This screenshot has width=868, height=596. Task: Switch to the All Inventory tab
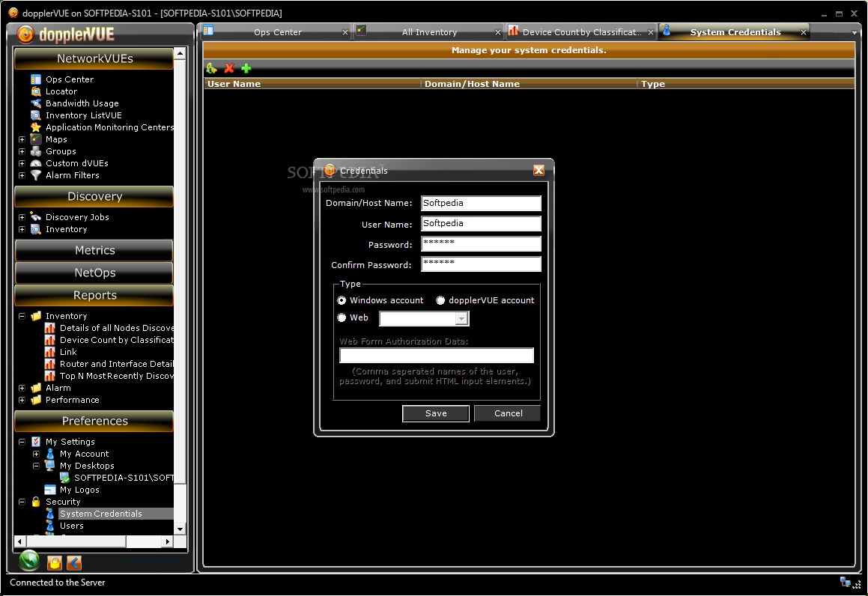tap(429, 32)
